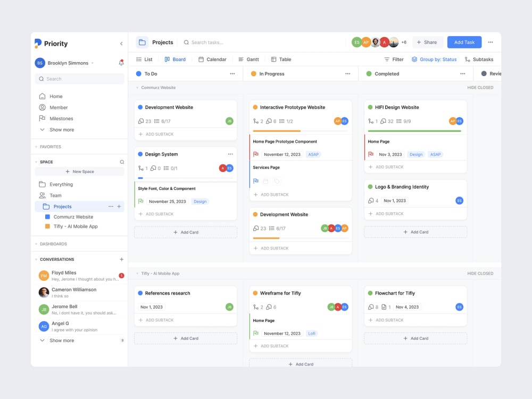Toggle status dot on Logo & Branding Identity

pyautogui.click(x=370, y=187)
